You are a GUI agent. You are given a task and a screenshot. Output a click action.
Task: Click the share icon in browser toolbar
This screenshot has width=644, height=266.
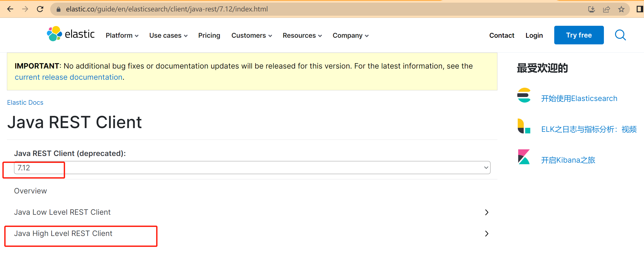click(x=606, y=9)
